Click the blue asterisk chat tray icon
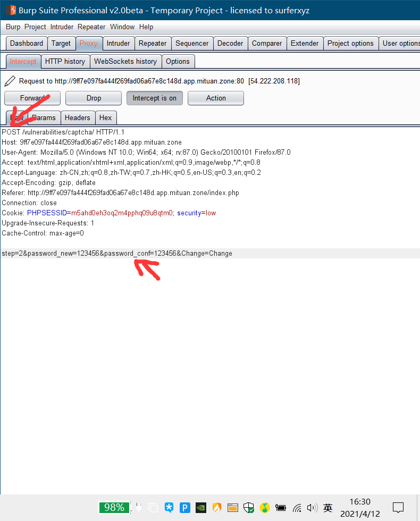 [x=169, y=508]
